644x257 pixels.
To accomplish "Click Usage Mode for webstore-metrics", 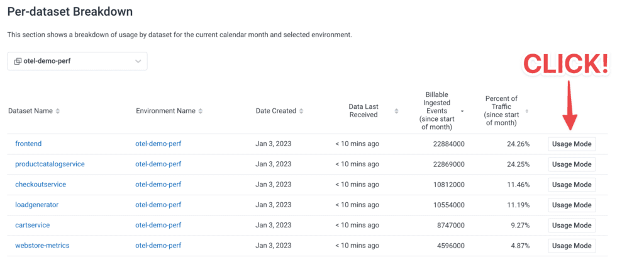I will click(572, 246).
